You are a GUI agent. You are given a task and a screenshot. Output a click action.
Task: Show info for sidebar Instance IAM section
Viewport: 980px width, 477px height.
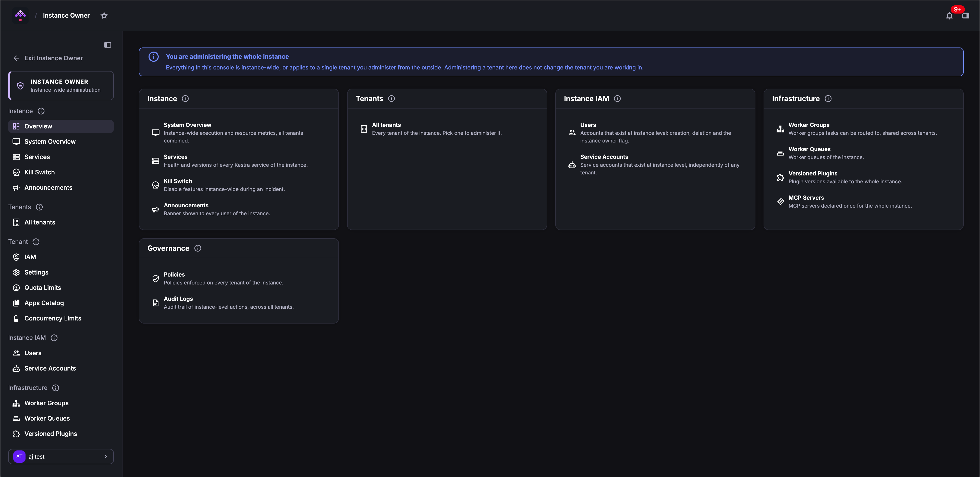(54, 338)
